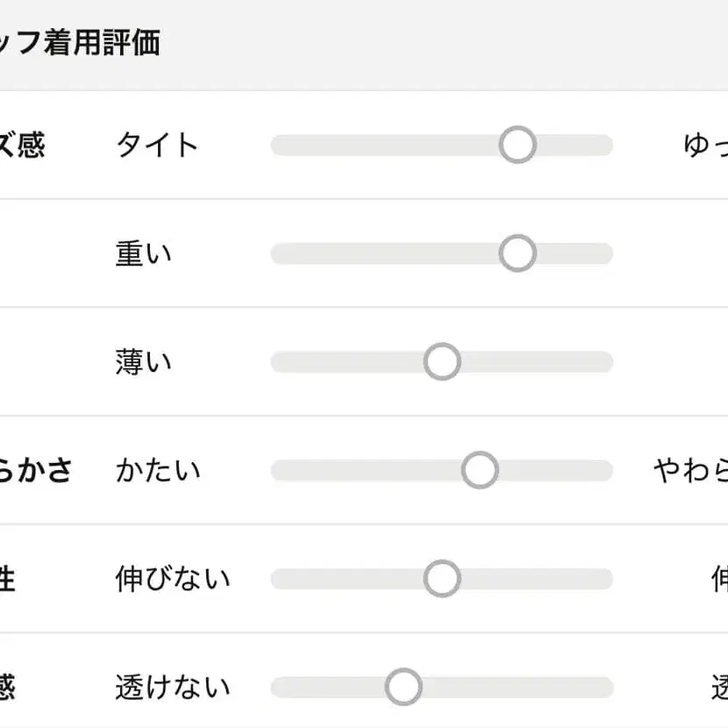Click the bold らかさ row title
This screenshot has height=728, width=728.
click(x=35, y=470)
